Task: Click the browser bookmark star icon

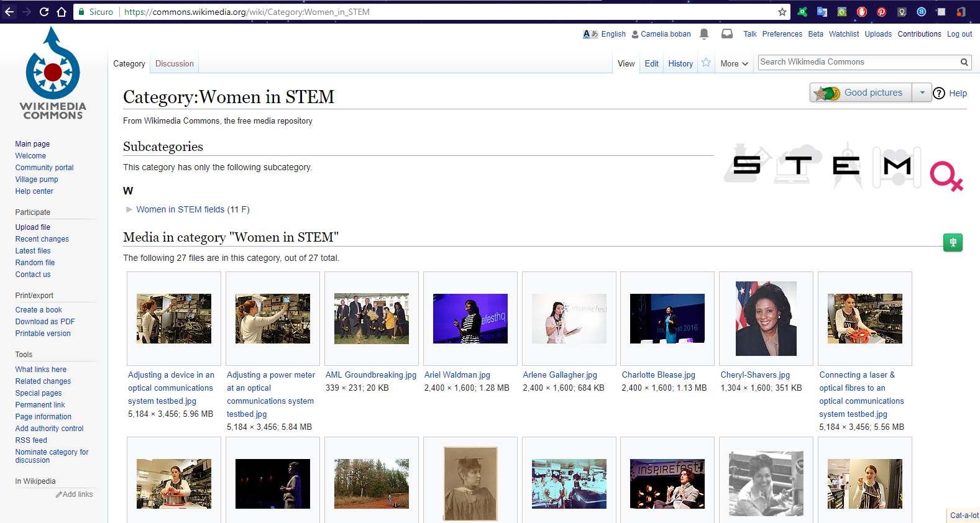Action: [782, 12]
